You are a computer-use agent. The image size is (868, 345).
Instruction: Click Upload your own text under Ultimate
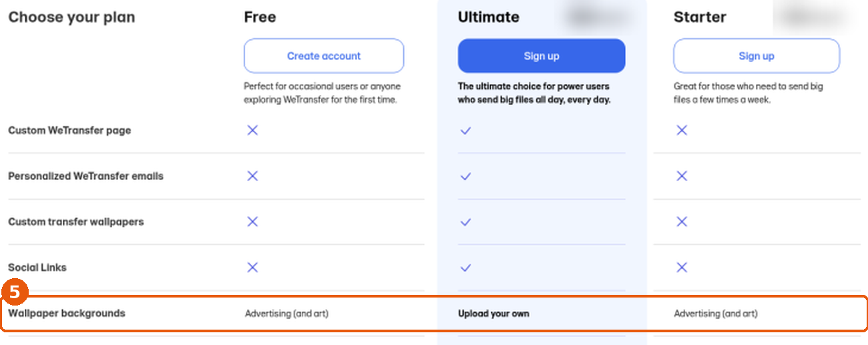point(493,314)
